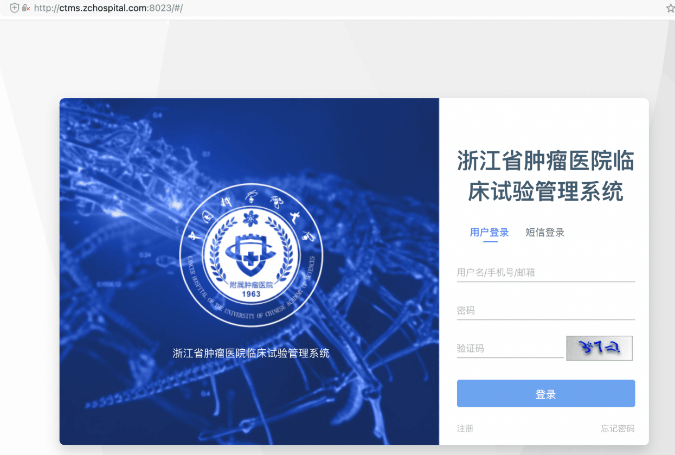Focus the 用户名/手机号/邮箱 input field
The width and height of the screenshot is (675, 455).
tap(545, 272)
